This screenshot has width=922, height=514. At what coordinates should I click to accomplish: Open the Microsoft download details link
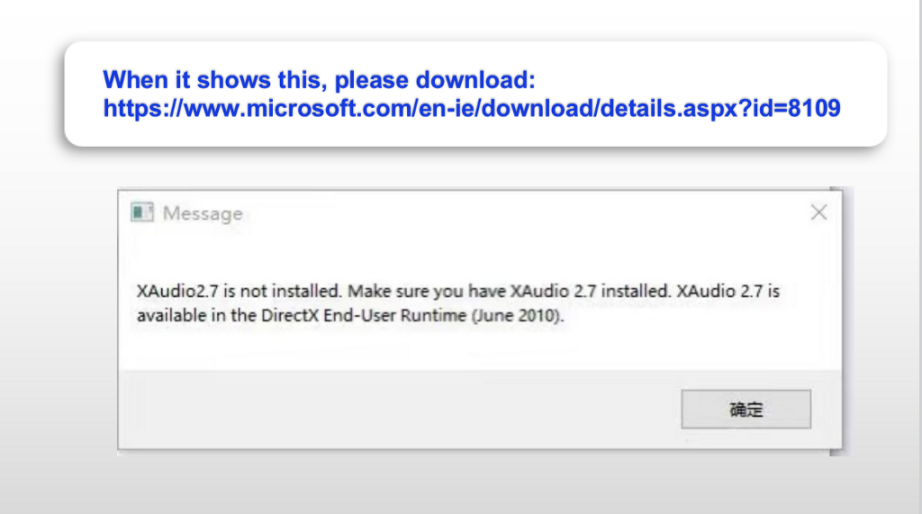click(471, 108)
